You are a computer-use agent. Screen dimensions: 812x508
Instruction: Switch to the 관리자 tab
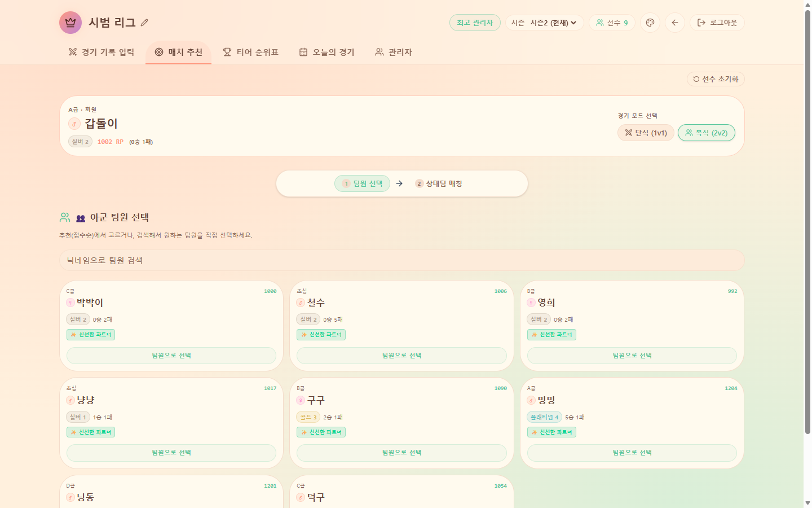394,52
